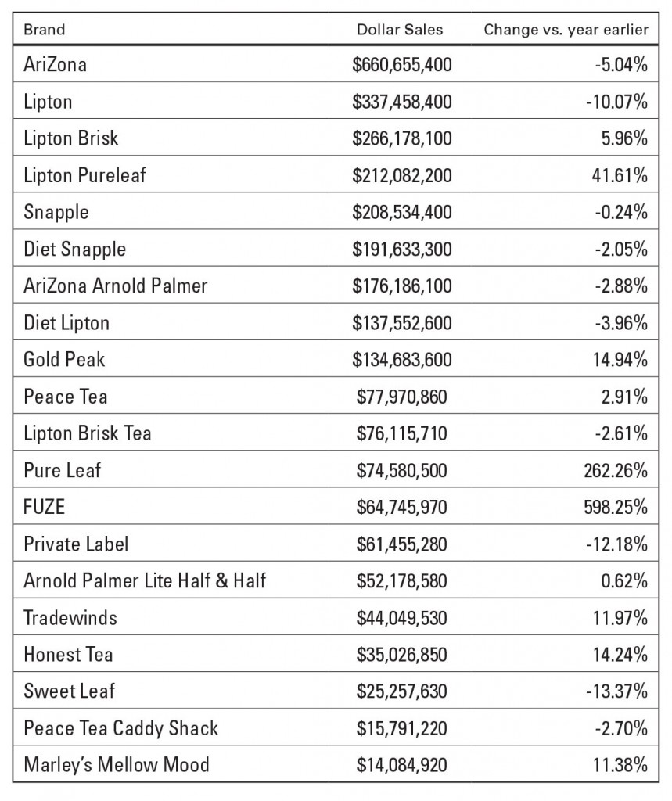This screenshot has width=672, height=801.
Task: Select the Lipton Pureleaf brand name
Action: (84, 175)
